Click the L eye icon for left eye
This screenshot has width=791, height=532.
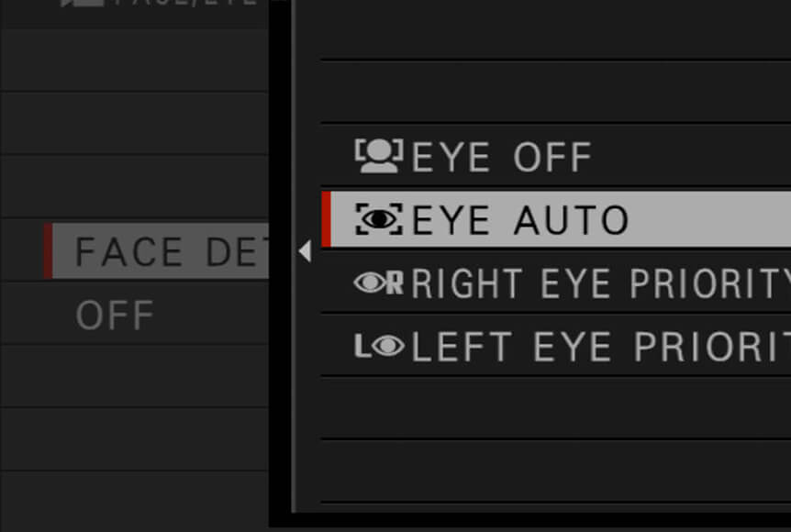click(x=379, y=346)
